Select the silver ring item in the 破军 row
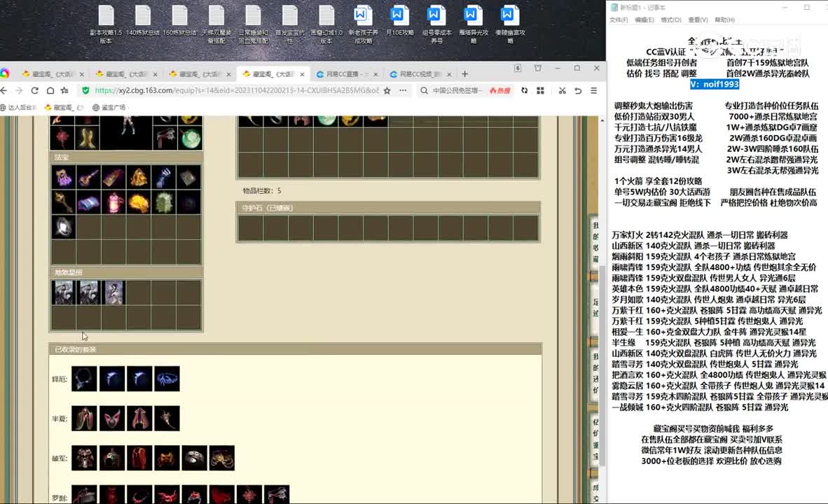This screenshot has height=504, width=828. tap(194, 458)
